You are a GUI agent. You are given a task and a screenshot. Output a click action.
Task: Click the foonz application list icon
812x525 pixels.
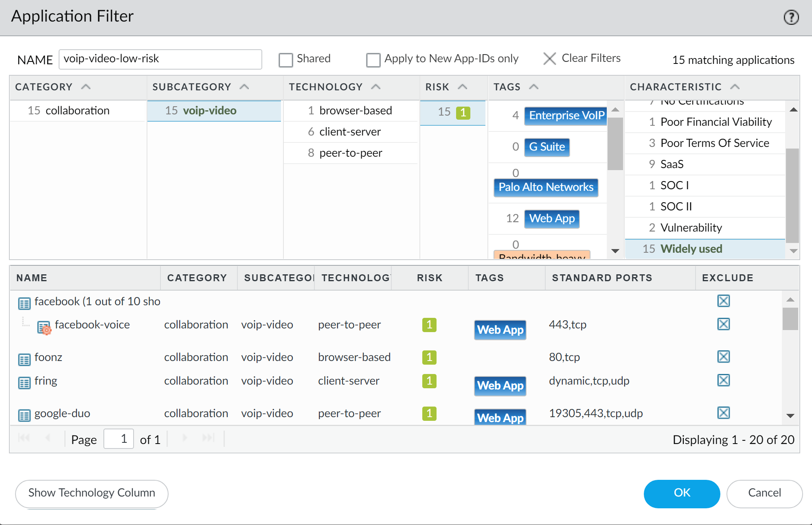(24, 359)
